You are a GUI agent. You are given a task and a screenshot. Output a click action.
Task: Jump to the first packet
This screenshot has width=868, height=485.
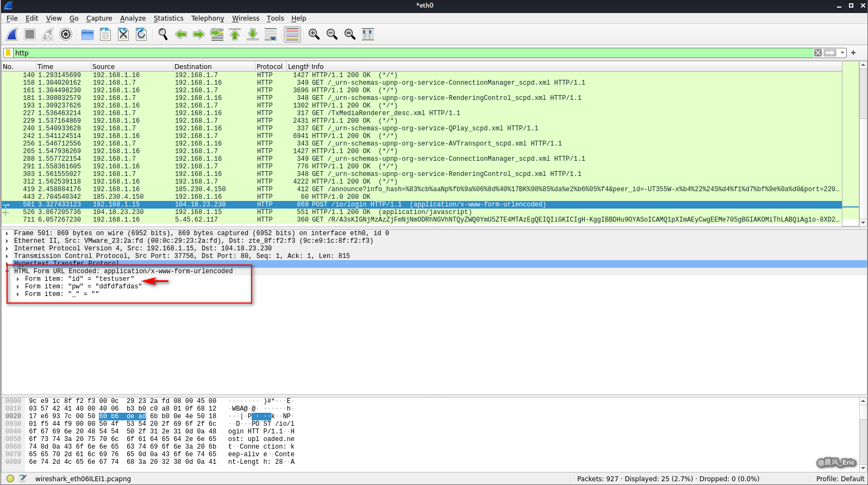(x=235, y=34)
